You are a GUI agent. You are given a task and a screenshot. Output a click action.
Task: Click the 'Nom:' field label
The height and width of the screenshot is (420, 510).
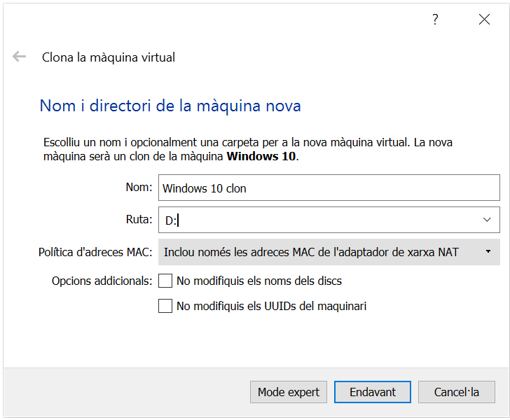139,188
